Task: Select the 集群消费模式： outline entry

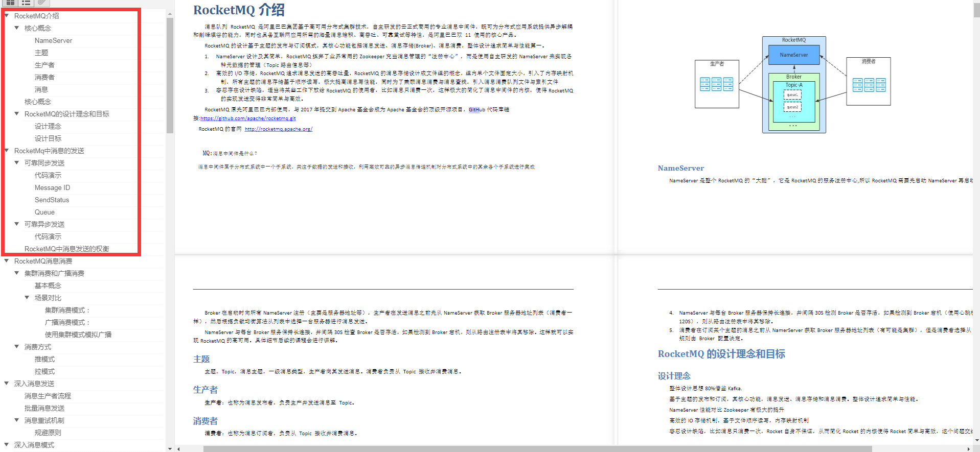Action: click(67, 310)
